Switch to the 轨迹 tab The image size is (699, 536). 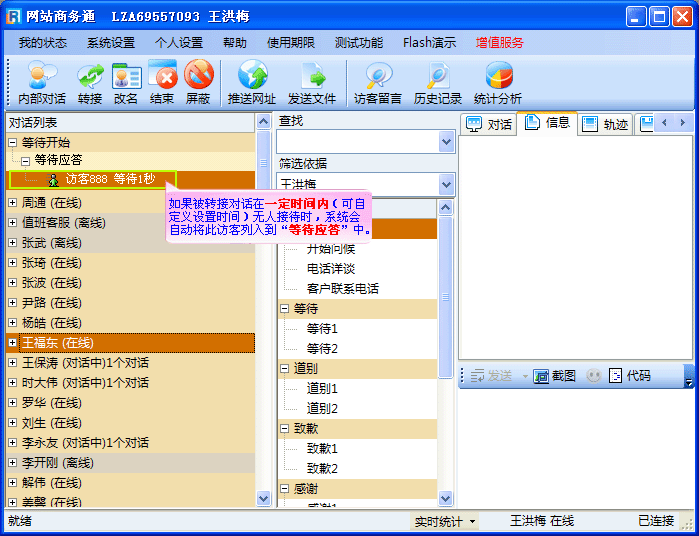click(606, 124)
